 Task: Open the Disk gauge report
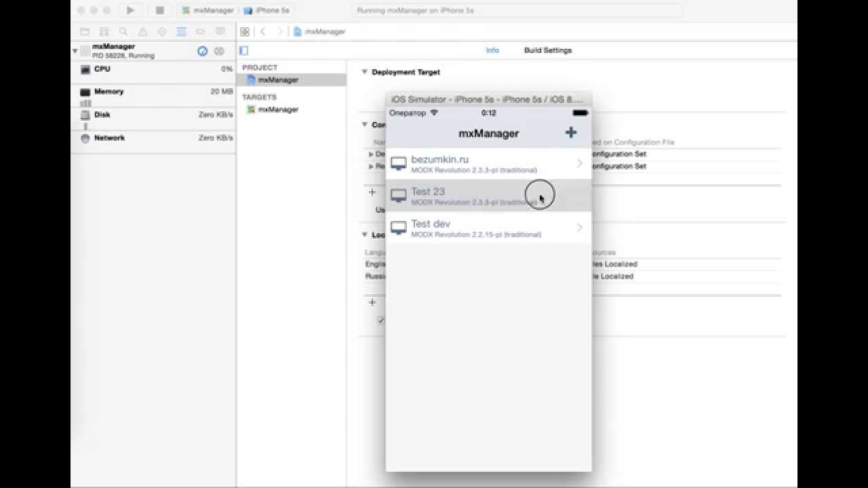[x=153, y=118]
